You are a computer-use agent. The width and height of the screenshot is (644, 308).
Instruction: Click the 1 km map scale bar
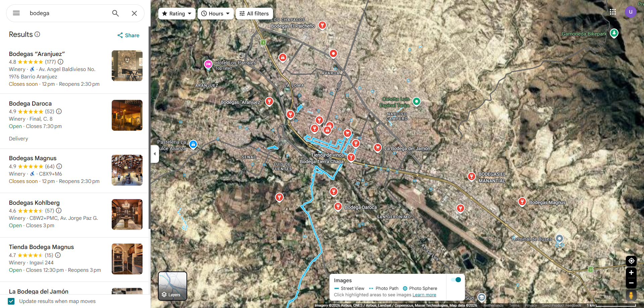tap(611, 305)
